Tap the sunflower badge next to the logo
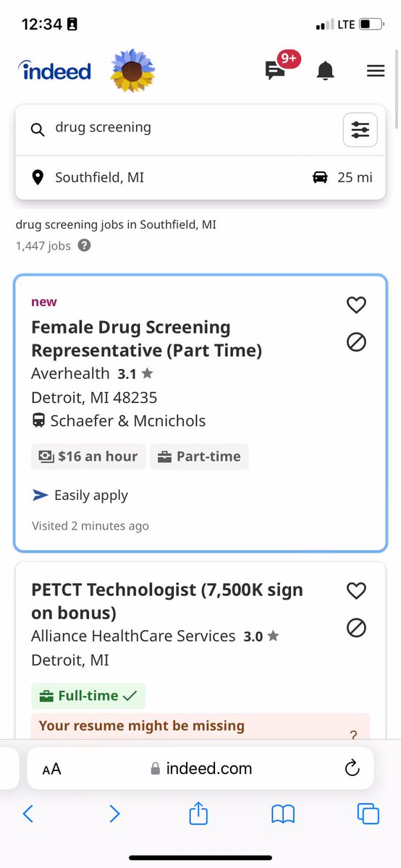This screenshot has width=401, height=868. (x=132, y=70)
